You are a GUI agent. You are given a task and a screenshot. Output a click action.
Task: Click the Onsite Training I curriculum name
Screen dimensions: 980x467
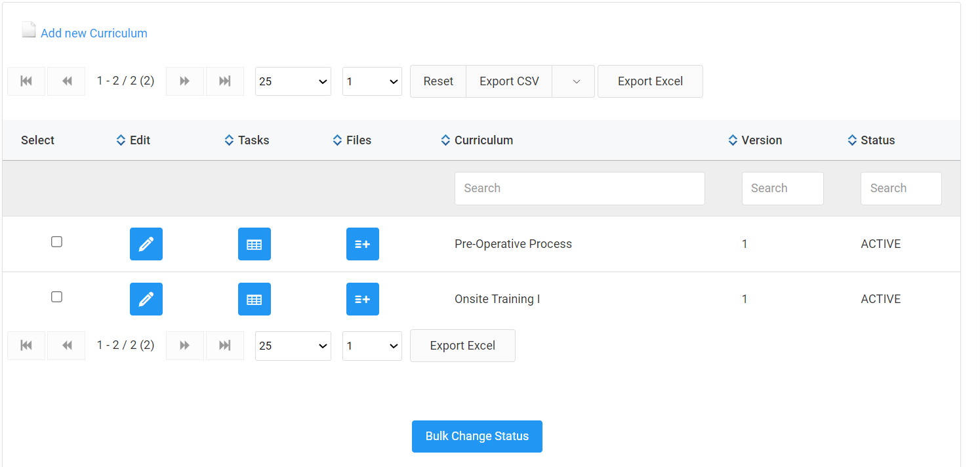tap(497, 299)
